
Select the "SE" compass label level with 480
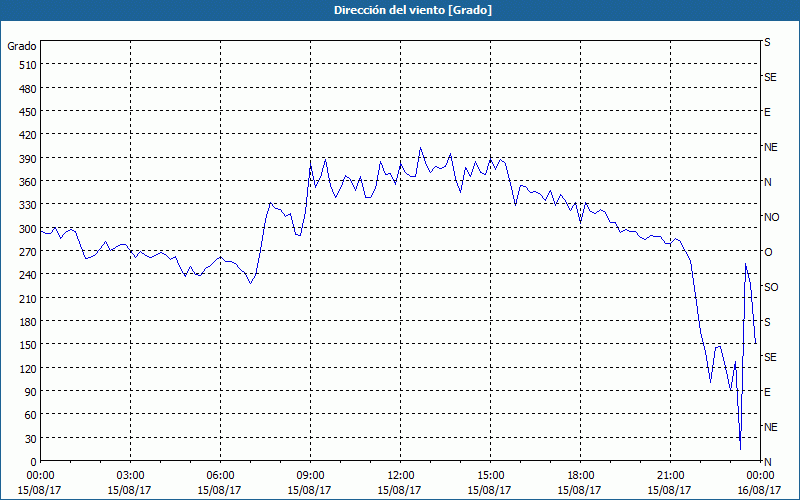(770, 77)
